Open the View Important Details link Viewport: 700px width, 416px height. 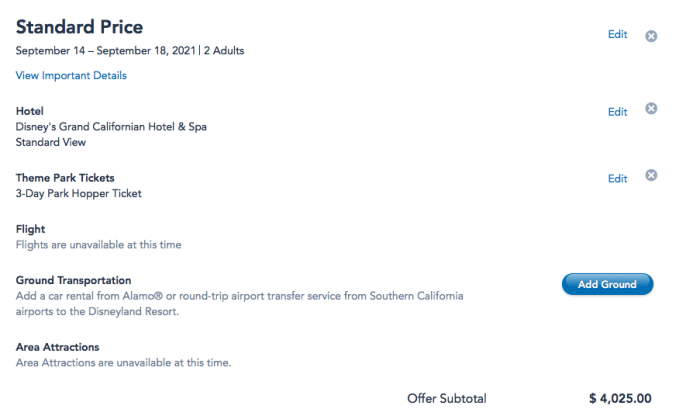(71, 75)
